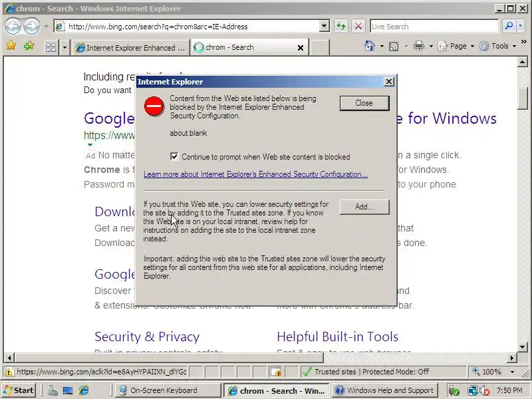Click Add to Favorites star-plus icon
The image size is (532, 399).
[29, 46]
